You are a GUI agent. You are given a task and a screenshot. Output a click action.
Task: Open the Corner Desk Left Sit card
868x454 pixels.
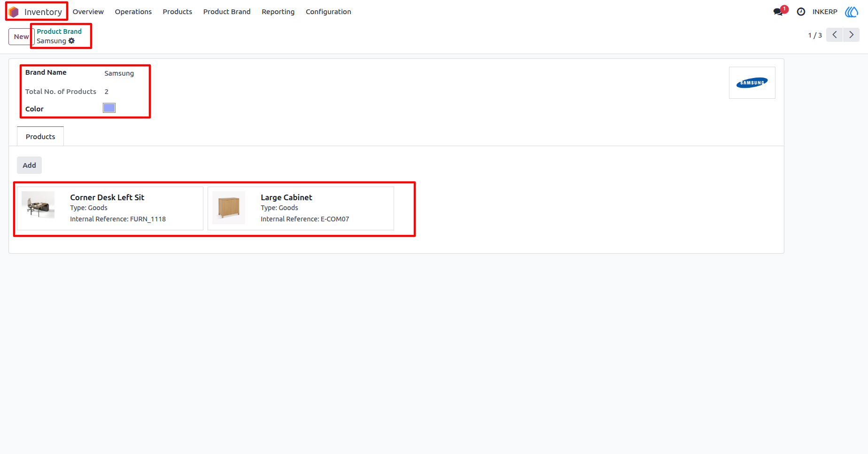110,208
